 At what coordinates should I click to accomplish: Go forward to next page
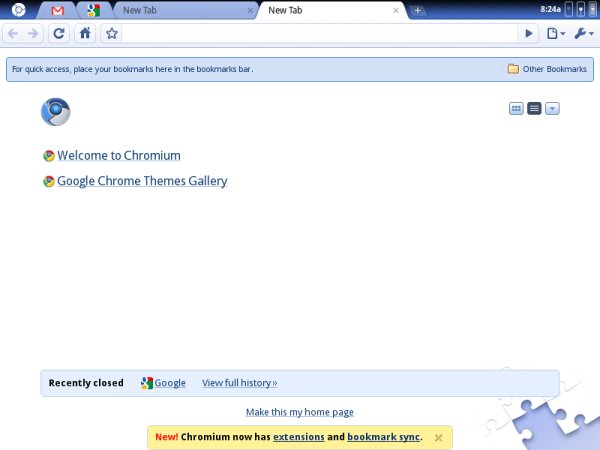(x=33, y=34)
